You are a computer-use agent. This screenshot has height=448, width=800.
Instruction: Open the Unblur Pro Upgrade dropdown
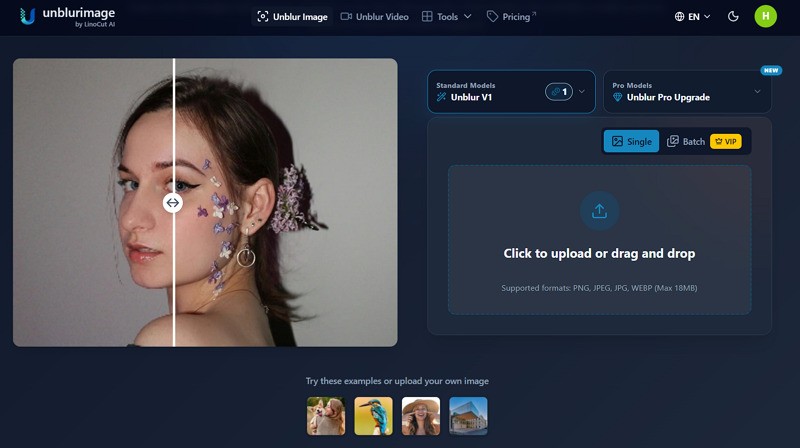687,92
